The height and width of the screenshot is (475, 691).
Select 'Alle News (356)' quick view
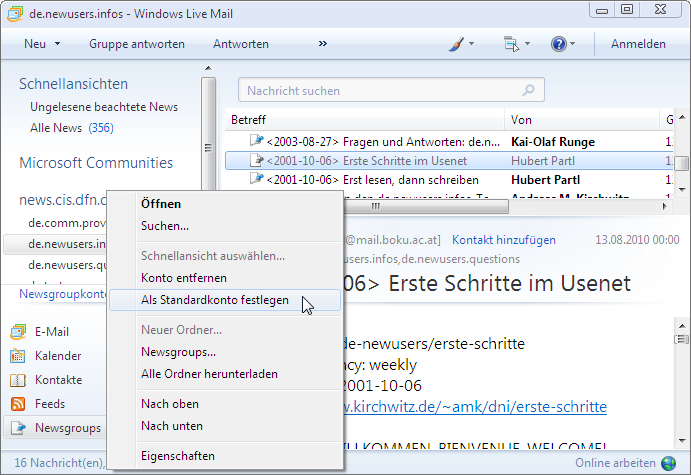pyautogui.click(x=71, y=128)
